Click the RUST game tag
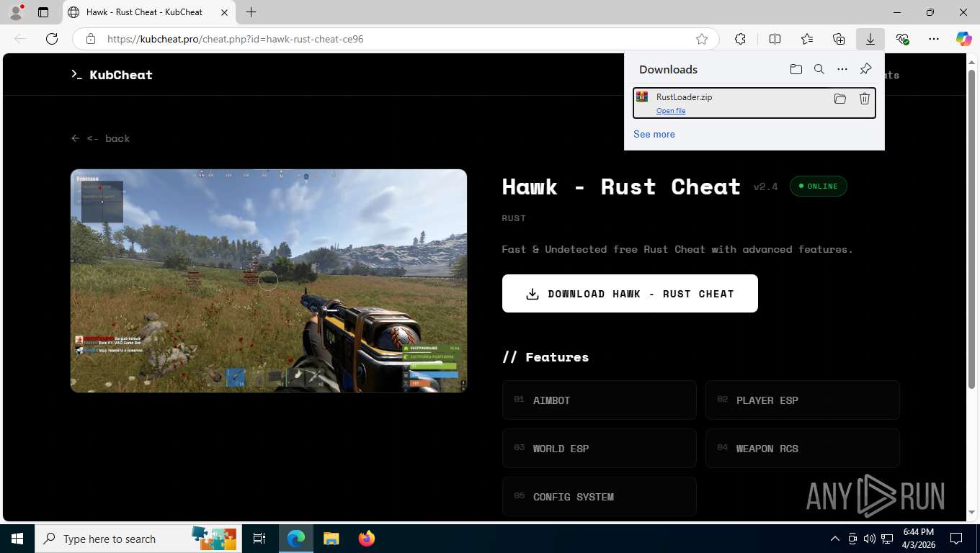This screenshot has width=980, height=553. click(x=514, y=217)
